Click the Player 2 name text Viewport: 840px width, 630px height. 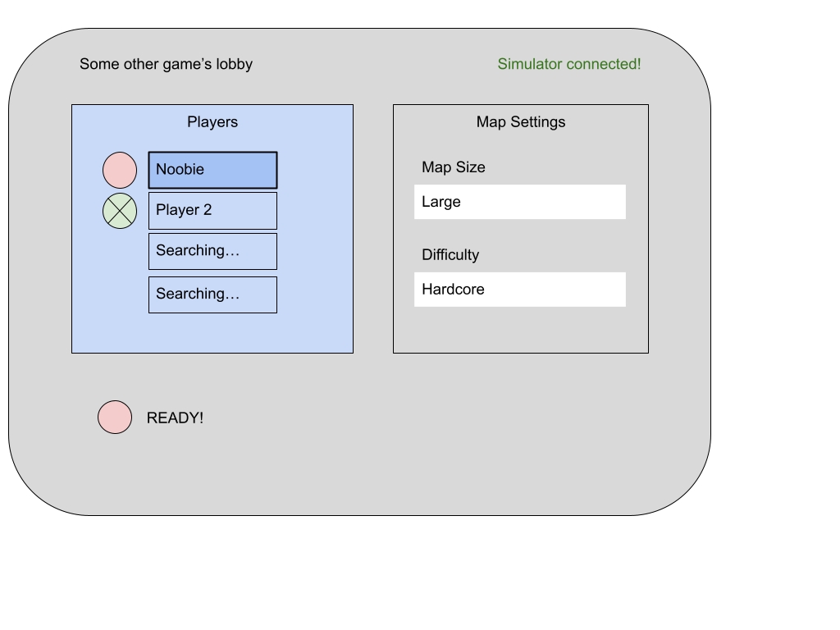click(184, 210)
